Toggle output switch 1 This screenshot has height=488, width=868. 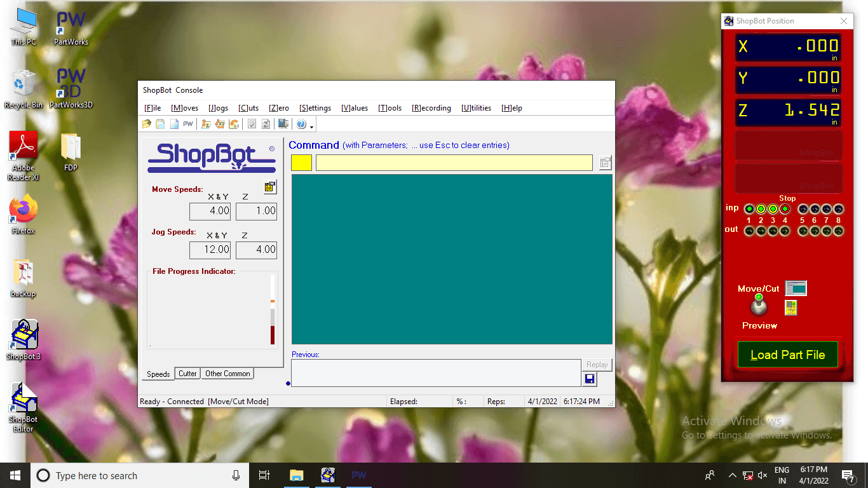click(749, 231)
